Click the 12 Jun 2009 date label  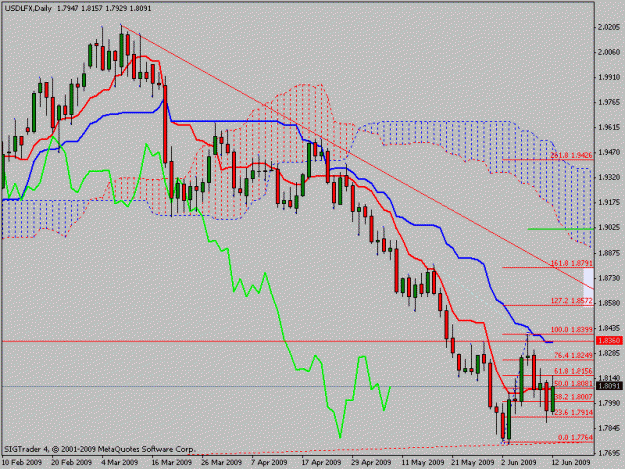571,462
